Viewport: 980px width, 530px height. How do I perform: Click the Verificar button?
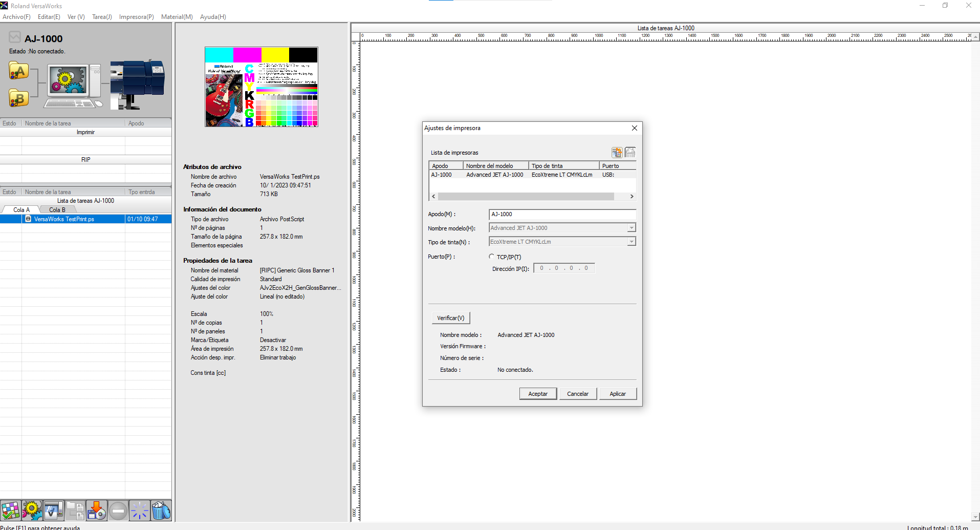pyautogui.click(x=451, y=318)
